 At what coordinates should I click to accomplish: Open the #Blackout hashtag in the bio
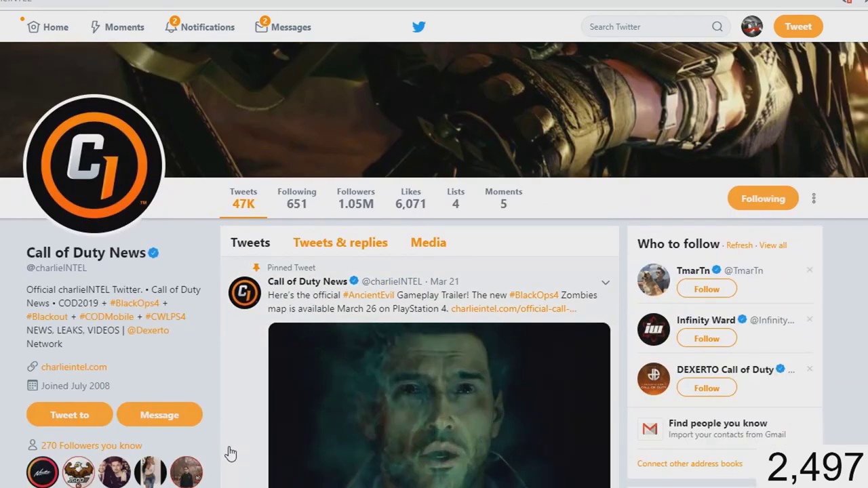coord(47,317)
